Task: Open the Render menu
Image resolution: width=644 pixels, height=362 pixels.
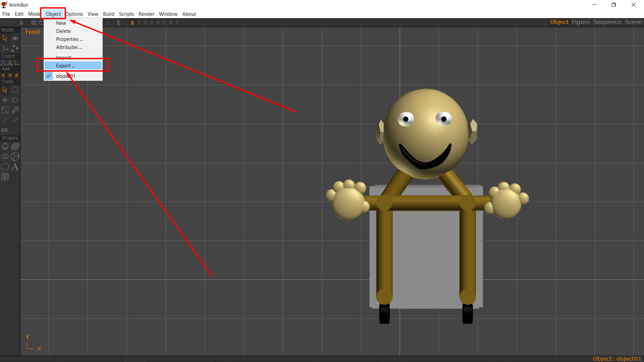Action: [x=146, y=14]
